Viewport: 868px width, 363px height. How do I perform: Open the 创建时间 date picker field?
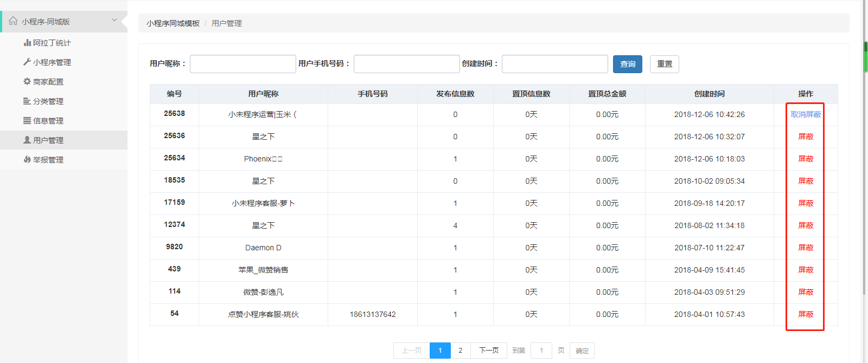click(x=554, y=64)
